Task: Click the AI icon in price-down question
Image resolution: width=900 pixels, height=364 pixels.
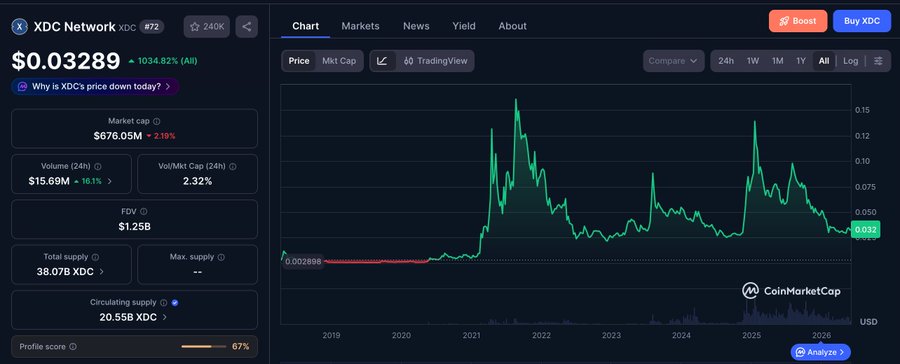Action: point(22,87)
